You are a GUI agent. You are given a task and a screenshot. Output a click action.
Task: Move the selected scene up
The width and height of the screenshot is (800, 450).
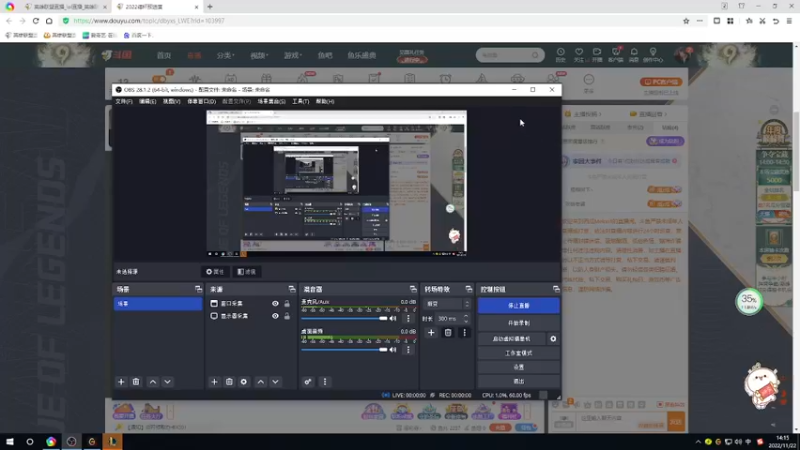coord(153,382)
